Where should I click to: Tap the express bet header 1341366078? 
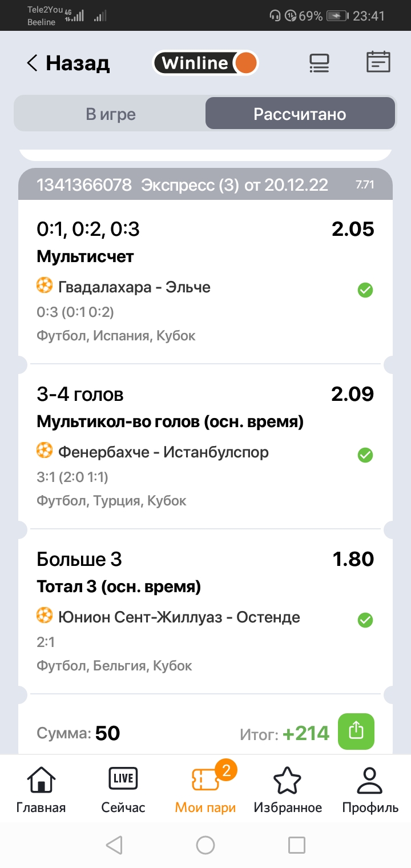click(x=183, y=185)
